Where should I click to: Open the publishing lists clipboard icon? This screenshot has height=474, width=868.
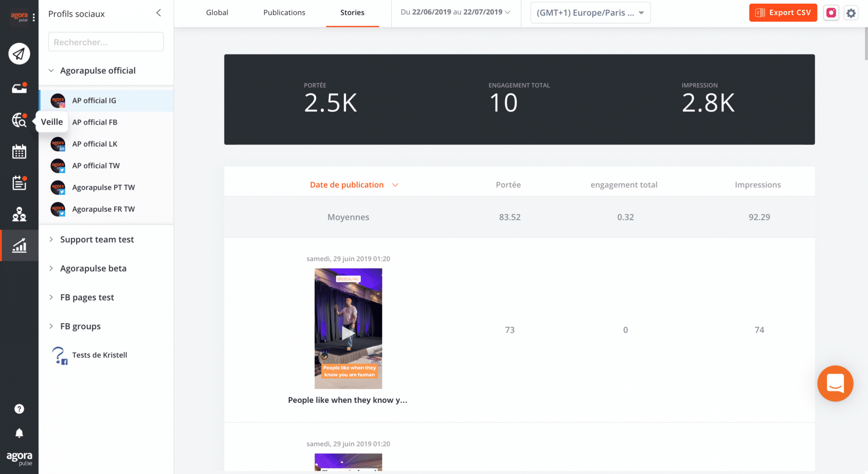[19, 183]
